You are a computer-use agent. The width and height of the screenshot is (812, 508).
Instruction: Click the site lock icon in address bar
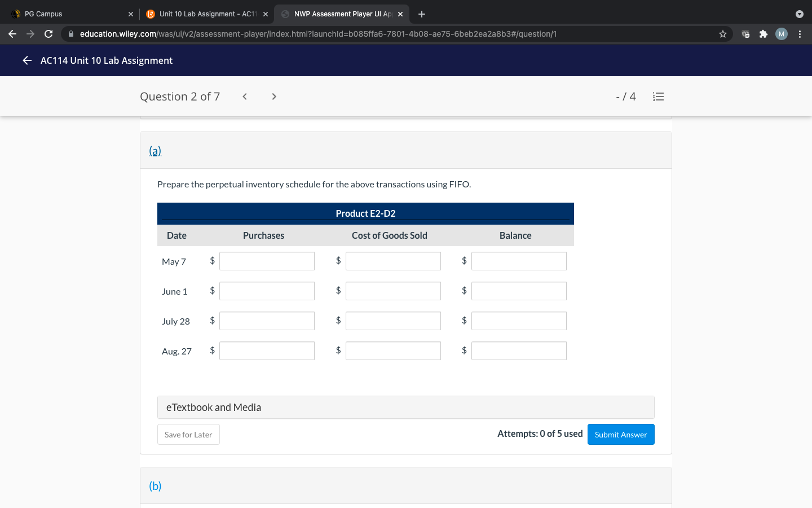tap(71, 34)
